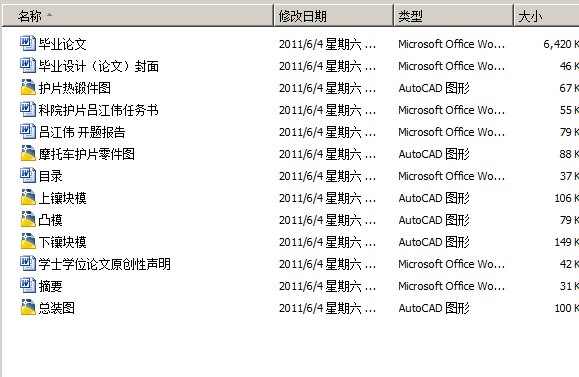This screenshot has width=579, height=377.
Task: Select the Word icon for 毕业论文
Action: pyautogui.click(x=28, y=44)
